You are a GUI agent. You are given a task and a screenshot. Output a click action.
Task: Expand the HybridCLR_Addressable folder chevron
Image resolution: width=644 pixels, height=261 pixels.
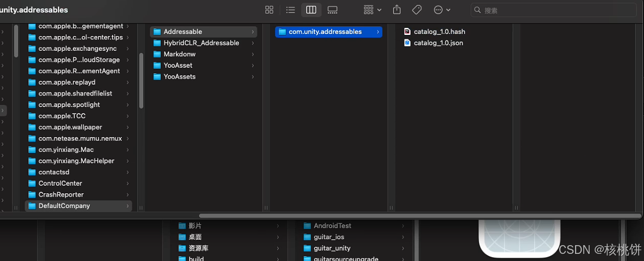pos(253,43)
